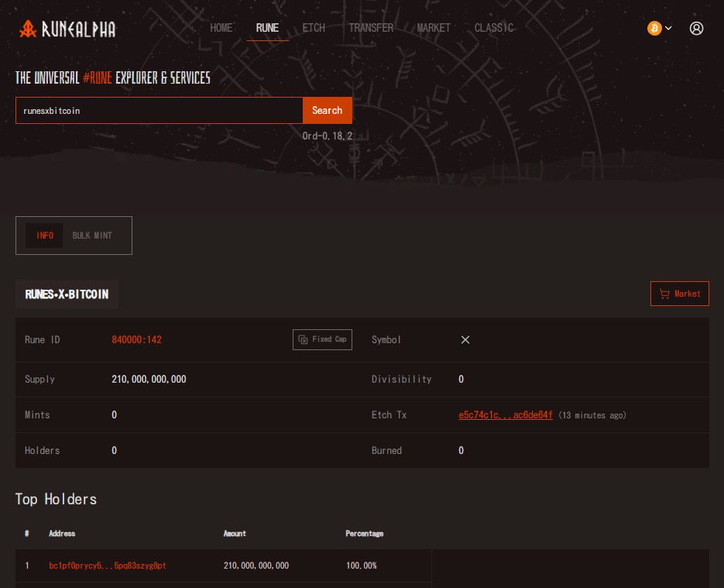This screenshot has width=724, height=588.
Task: Click the RuneAlpha logo icon
Action: click(x=28, y=29)
